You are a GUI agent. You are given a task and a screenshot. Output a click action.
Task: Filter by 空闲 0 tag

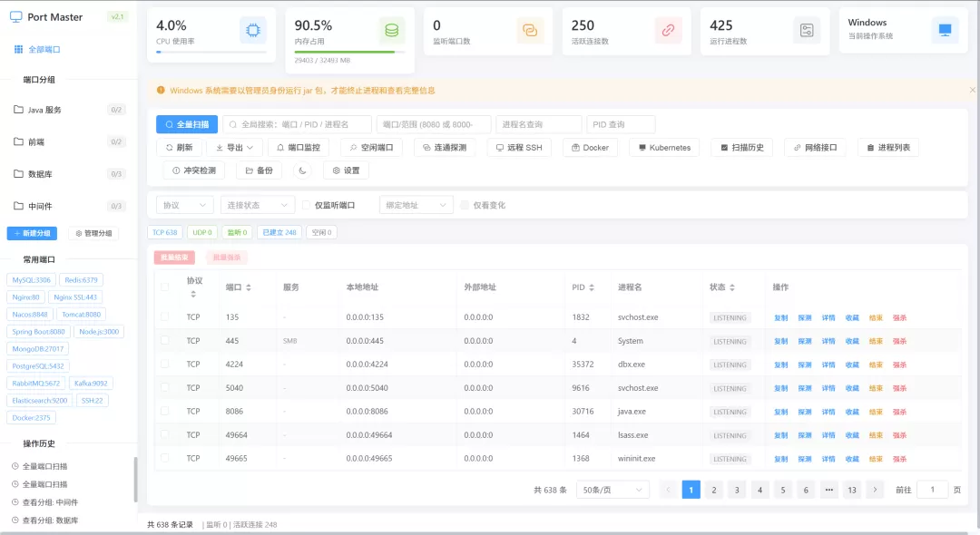click(322, 232)
